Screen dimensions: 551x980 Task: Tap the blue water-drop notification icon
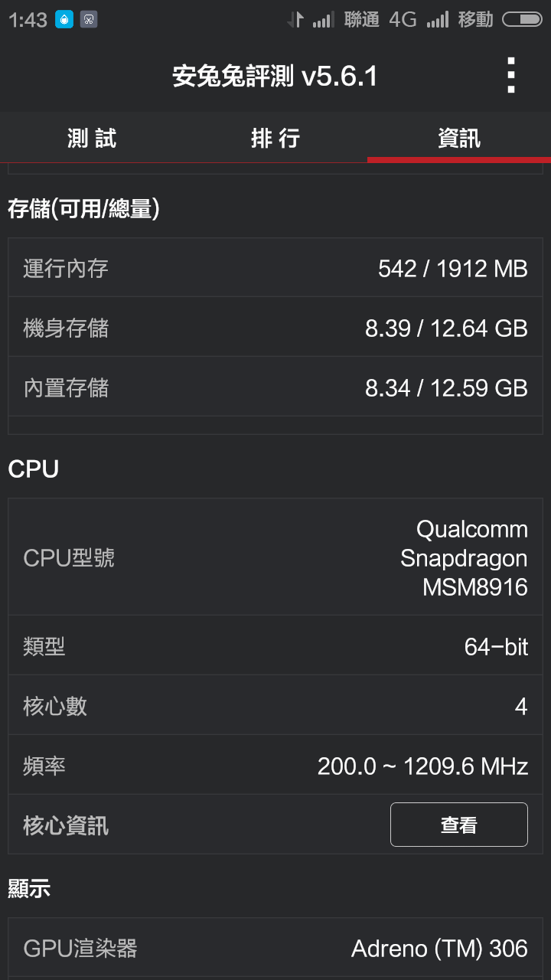click(64, 20)
